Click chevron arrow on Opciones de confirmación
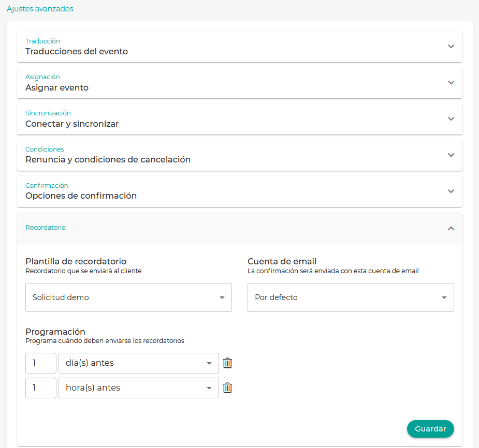 (x=451, y=191)
